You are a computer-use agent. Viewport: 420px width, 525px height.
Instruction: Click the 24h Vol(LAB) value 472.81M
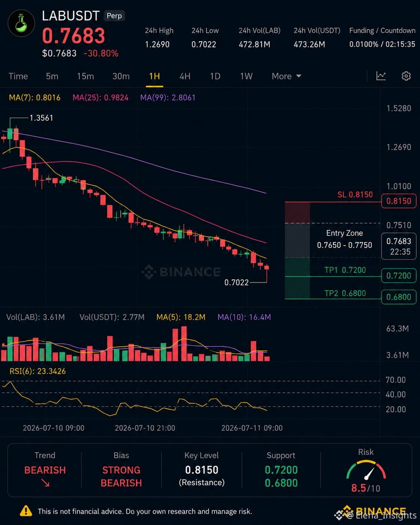click(x=255, y=45)
